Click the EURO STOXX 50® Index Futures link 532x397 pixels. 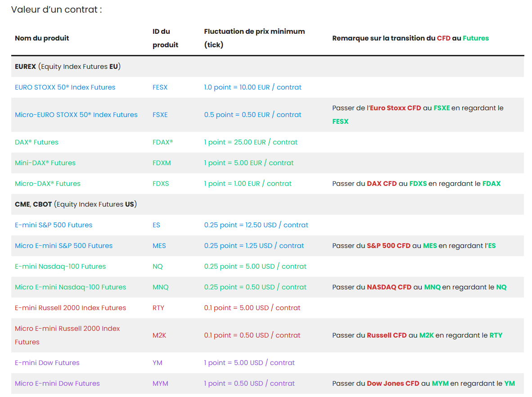[65, 87]
